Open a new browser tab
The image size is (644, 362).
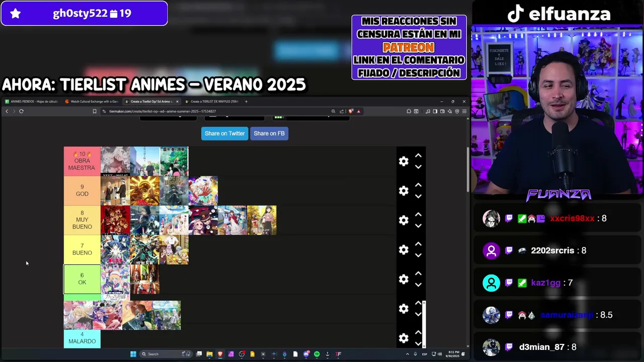coord(246,102)
